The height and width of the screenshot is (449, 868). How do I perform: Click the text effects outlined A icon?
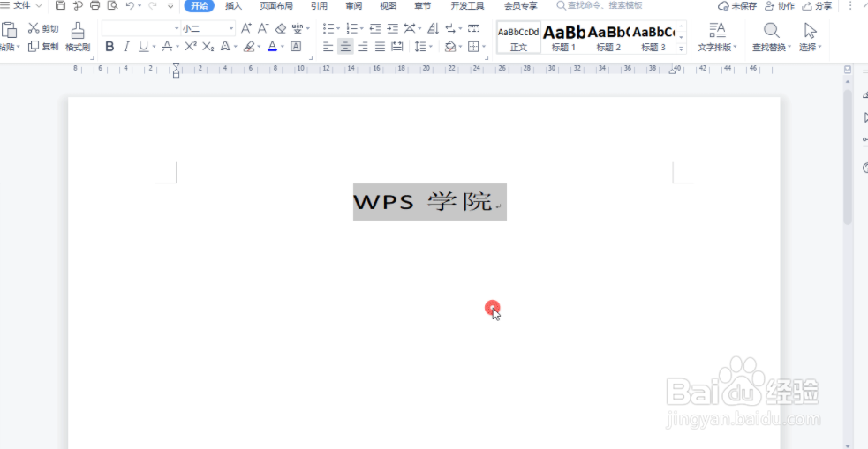pyautogui.click(x=225, y=47)
